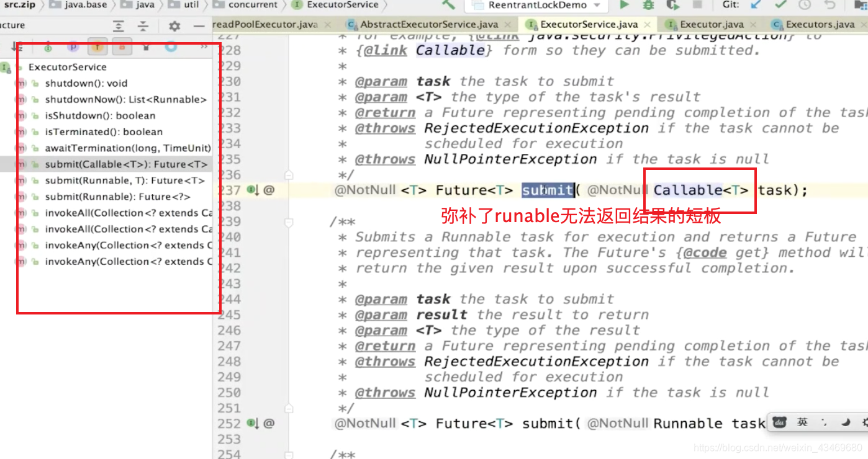Roll back changes with Git undo arrow

pos(830,4)
